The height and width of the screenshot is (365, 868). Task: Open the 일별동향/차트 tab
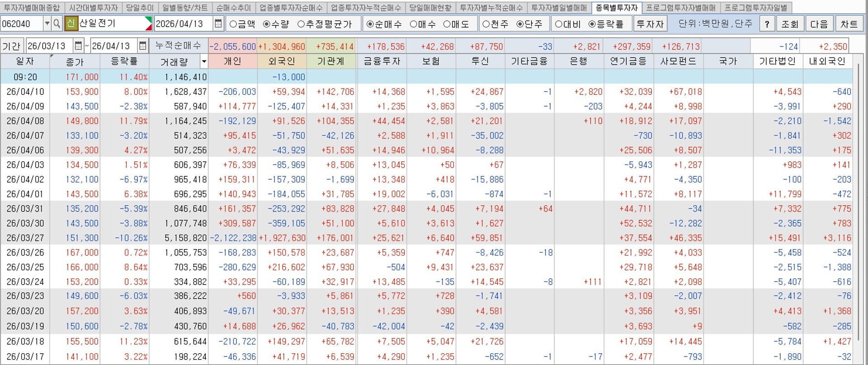[185, 8]
